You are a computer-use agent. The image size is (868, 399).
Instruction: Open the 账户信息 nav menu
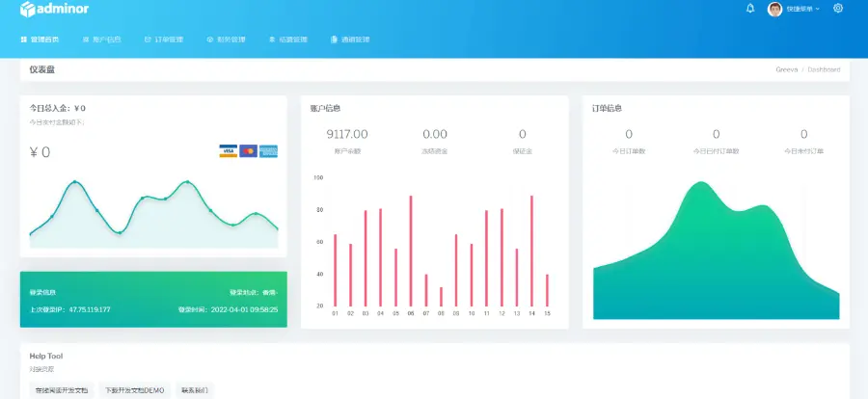(x=101, y=40)
